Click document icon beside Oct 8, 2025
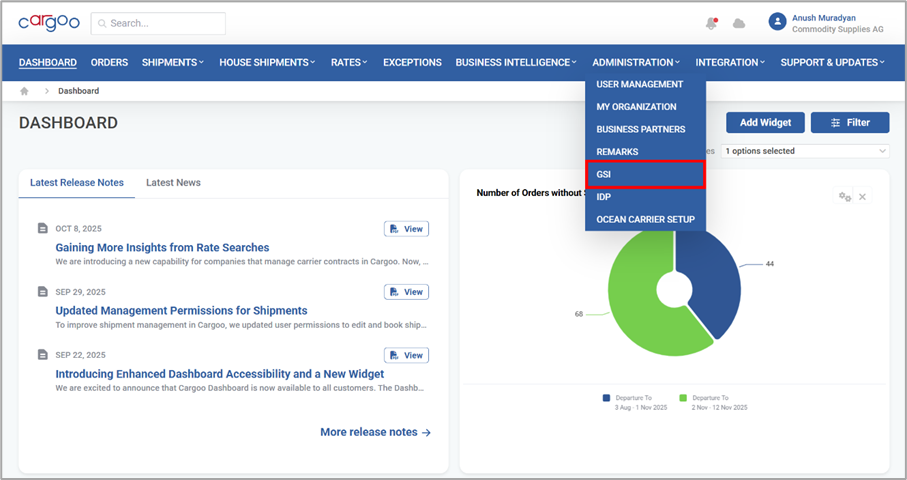This screenshot has height=480, width=907. point(42,228)
